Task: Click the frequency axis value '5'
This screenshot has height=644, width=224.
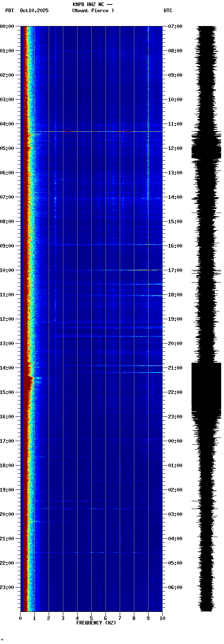Action: (91, 618)
